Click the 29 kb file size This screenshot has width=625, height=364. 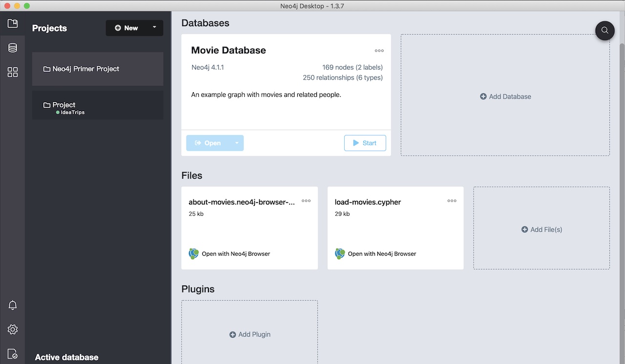coord(342,214)
